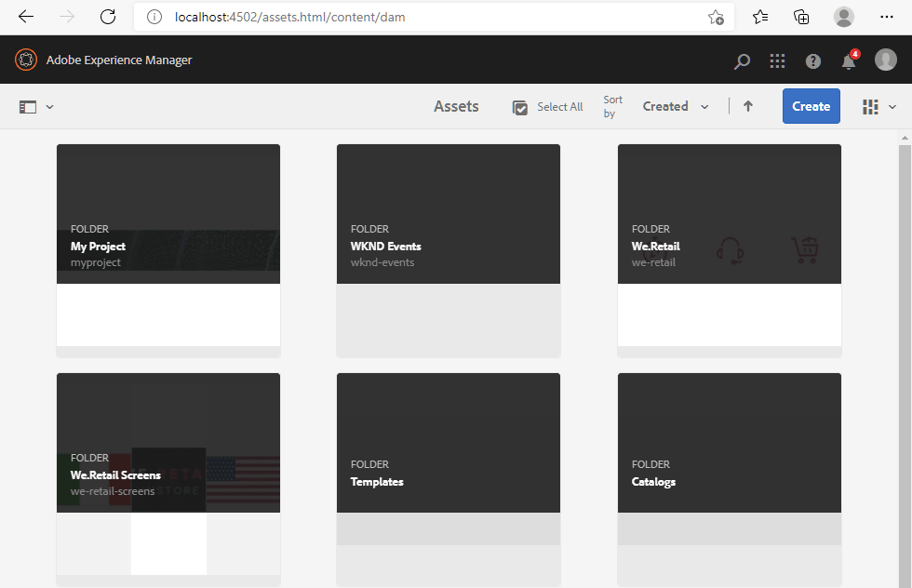Viewport: 912px width, 588px height.
Task: Open the AEM search magnifier
Action: click(x=742, y=61)
